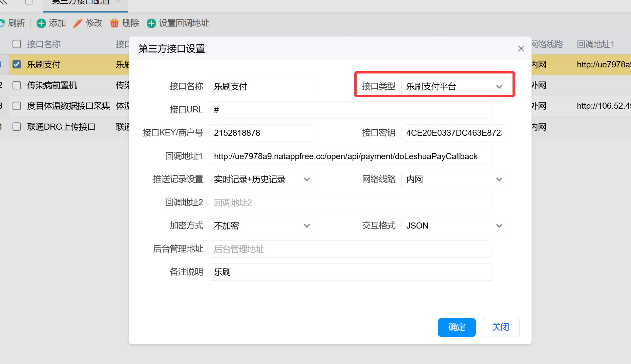Focus the 后台管理地址 text field
This screenshot has width=631, height=364.
[x=351, y=249]
